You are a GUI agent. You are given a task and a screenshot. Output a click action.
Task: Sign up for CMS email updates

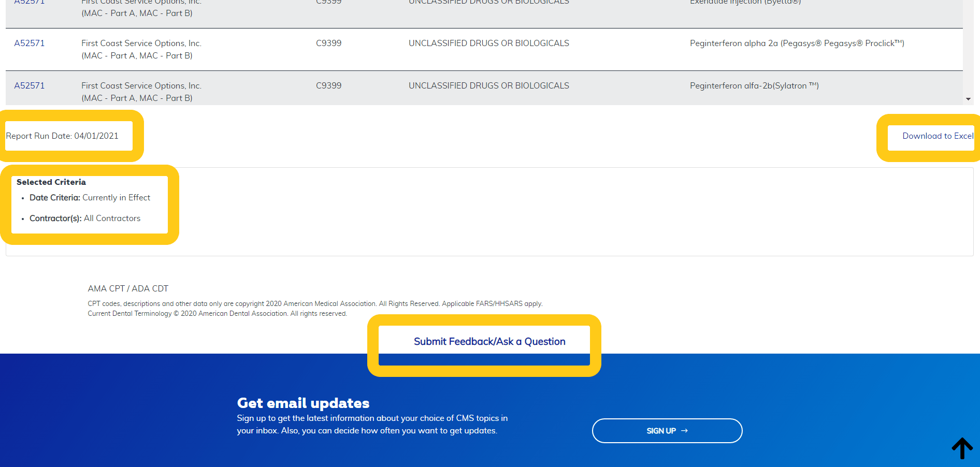[667, 431]
